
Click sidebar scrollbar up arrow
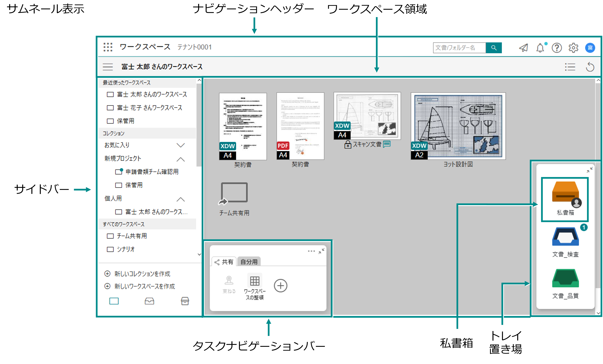pyautogui.click(x=199, y=80)
